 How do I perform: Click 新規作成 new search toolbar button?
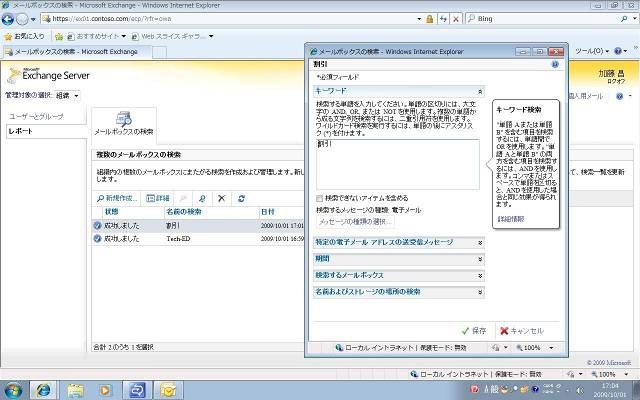pos(117,198)
